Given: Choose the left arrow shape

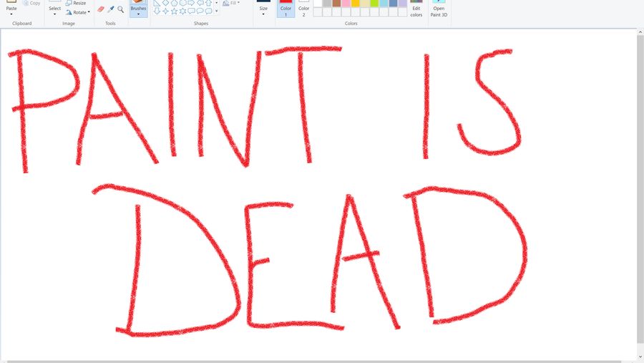Looking at the screenshot, I should (200, 3).
